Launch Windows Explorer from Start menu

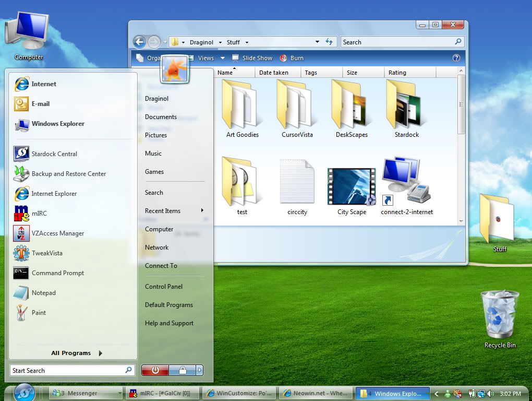49,124
